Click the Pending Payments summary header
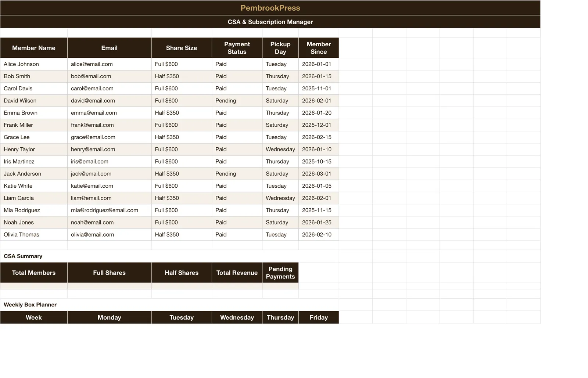 [280, 273]
